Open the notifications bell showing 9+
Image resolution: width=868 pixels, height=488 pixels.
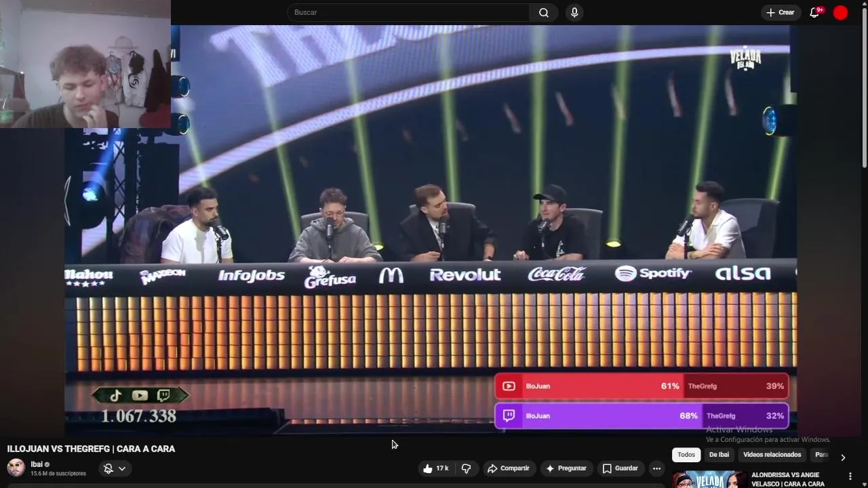(815, 12)
